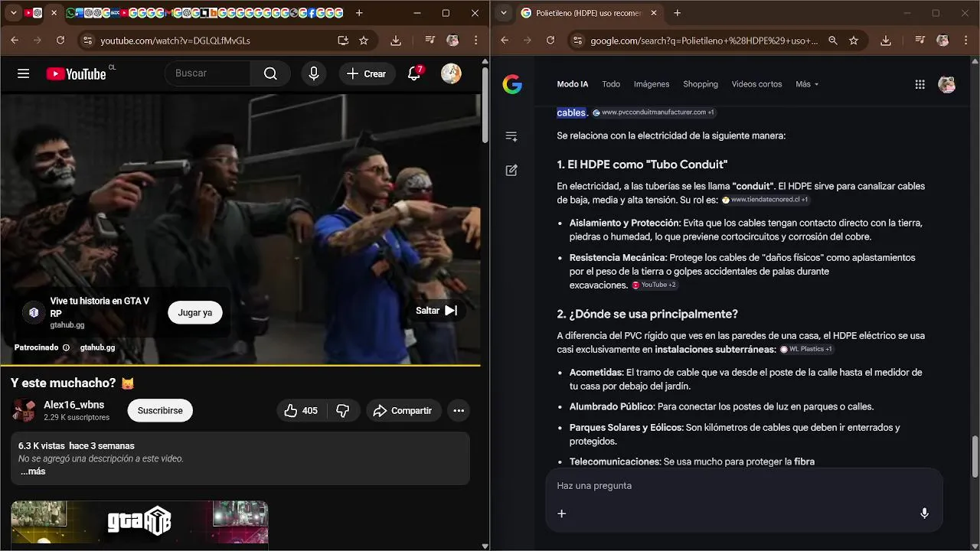Switch to the Facebook tab
The height and width of the screenshot is (551, 980).
click(x=312, y=13)
